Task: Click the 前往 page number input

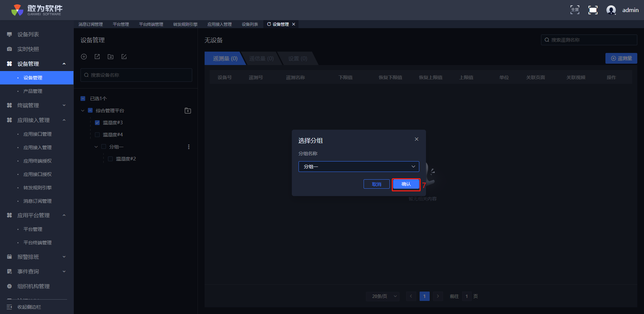Action: coord(467,296)
